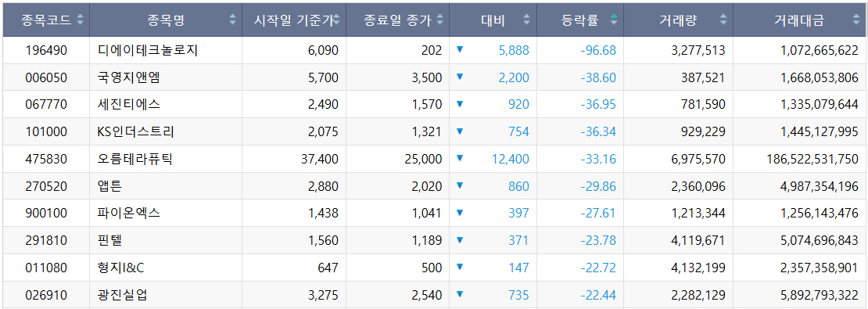Click trading volume 4,132,199
Screen dimensions: 868x309
coord(698,268)
